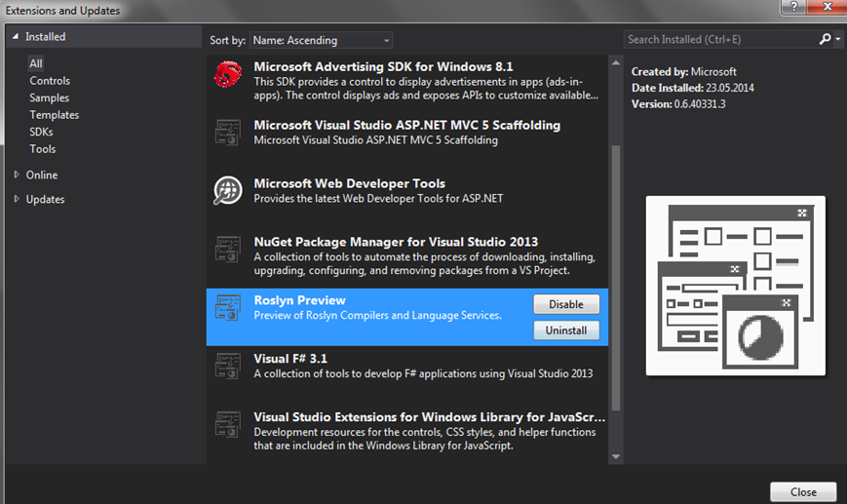Click the Microsoft Advertising SDK red icon

(x=228, y=74)
